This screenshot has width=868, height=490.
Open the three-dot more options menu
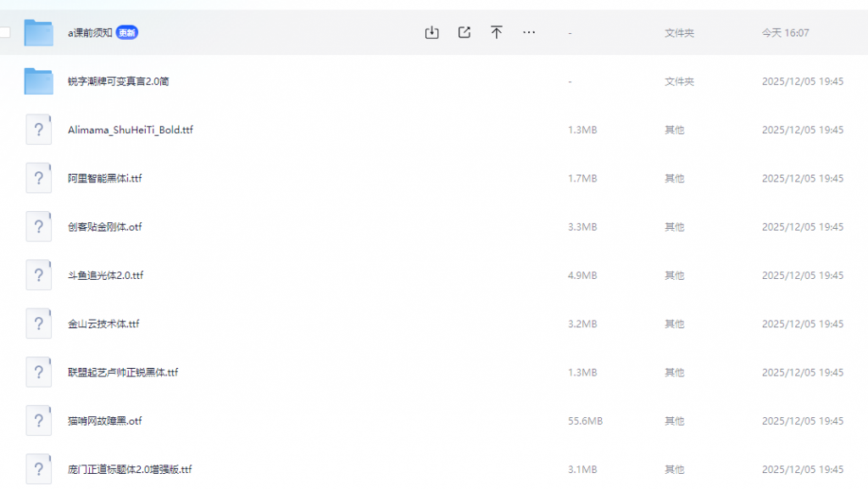[x=529, y=32]
